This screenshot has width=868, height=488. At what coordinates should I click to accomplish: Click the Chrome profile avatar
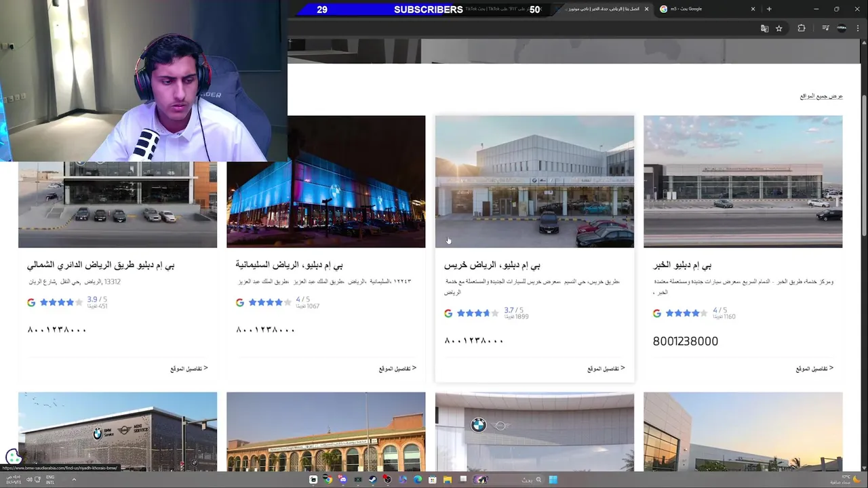tap(842, 28)
